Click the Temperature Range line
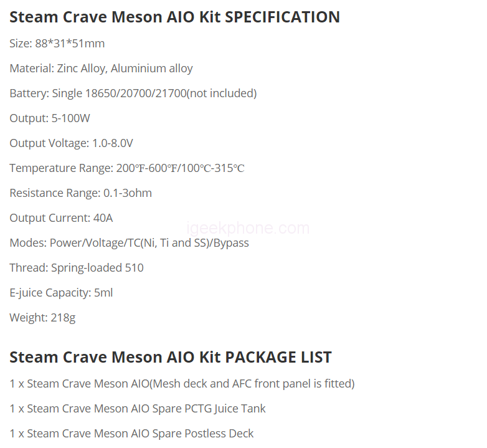 click(126, 168)
